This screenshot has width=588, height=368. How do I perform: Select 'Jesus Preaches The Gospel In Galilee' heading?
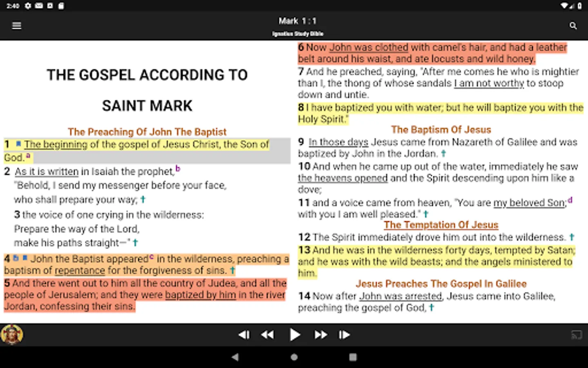coord(441,284)
